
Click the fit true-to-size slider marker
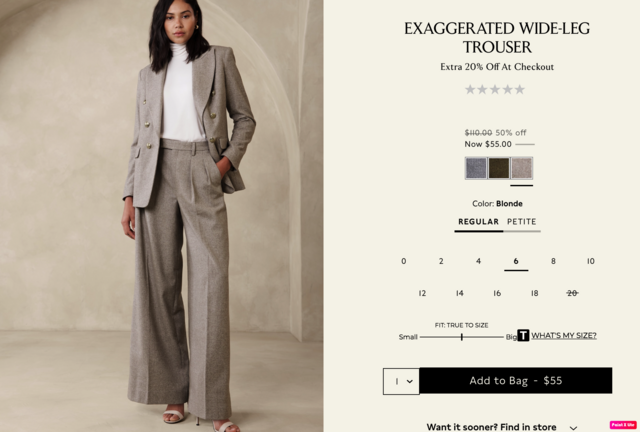(462, 337)
